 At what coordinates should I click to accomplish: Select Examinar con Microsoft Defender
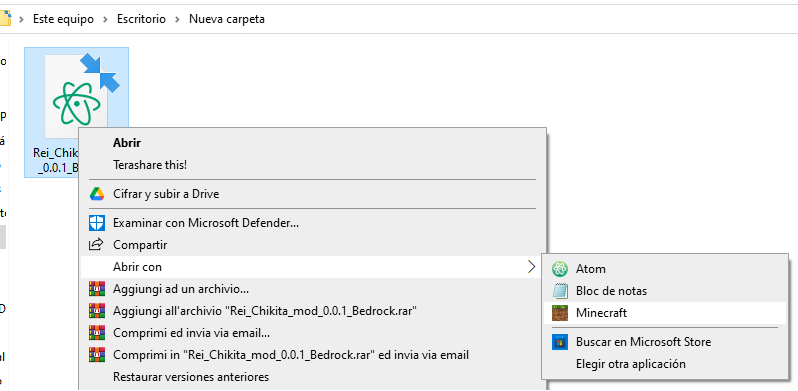(206, 223)
